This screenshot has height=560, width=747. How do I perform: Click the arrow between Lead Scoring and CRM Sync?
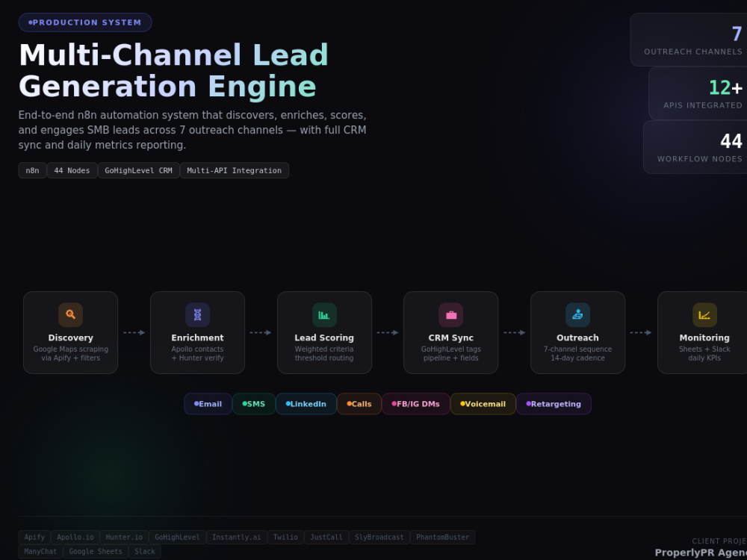tap(387, 332)
